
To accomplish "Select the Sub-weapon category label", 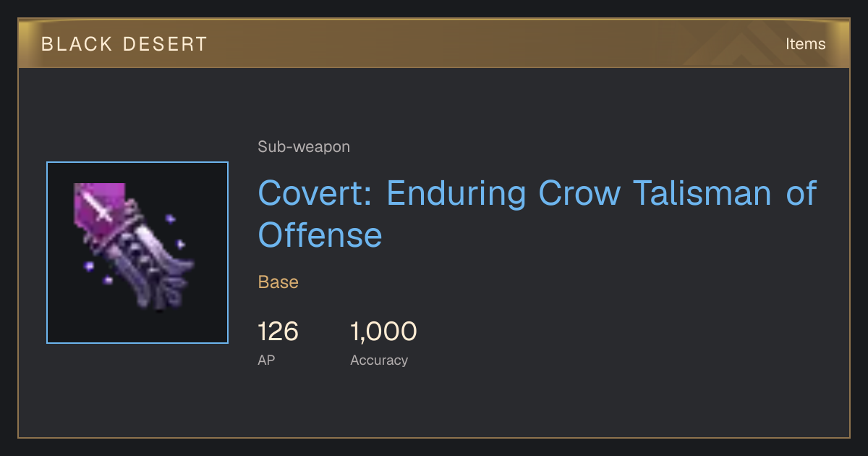I will [304, 147].
